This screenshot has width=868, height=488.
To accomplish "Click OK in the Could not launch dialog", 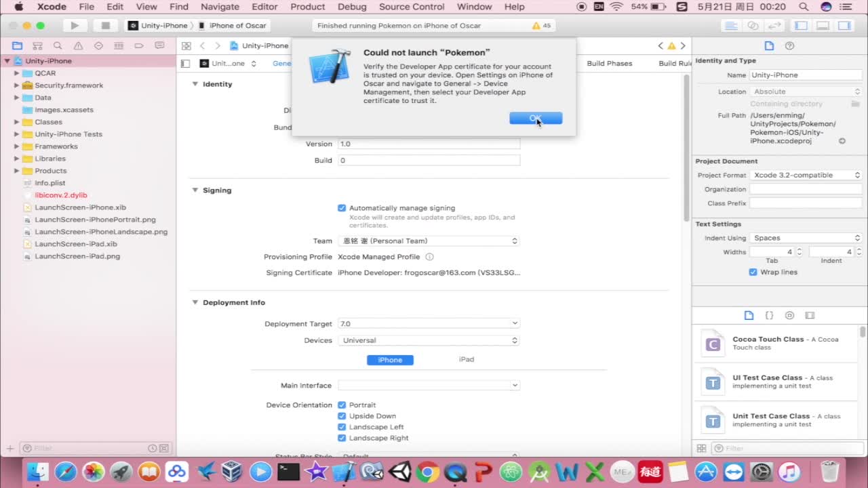I will 536,118.
